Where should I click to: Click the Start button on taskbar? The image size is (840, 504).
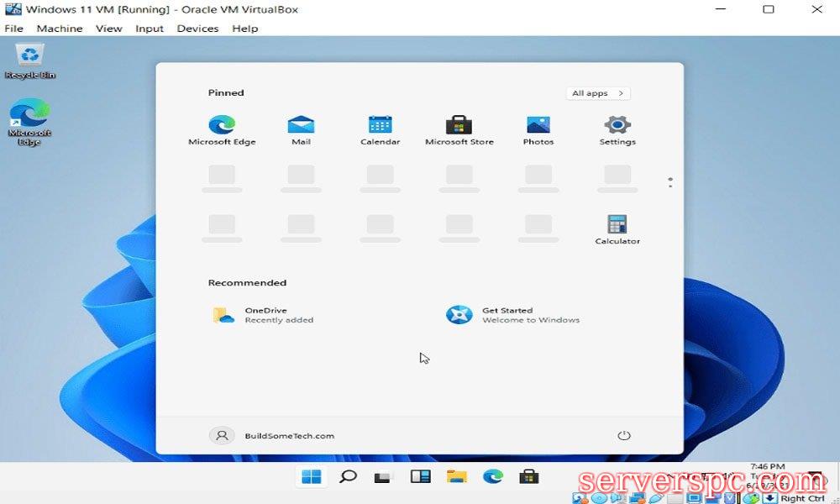coord(311,477)
